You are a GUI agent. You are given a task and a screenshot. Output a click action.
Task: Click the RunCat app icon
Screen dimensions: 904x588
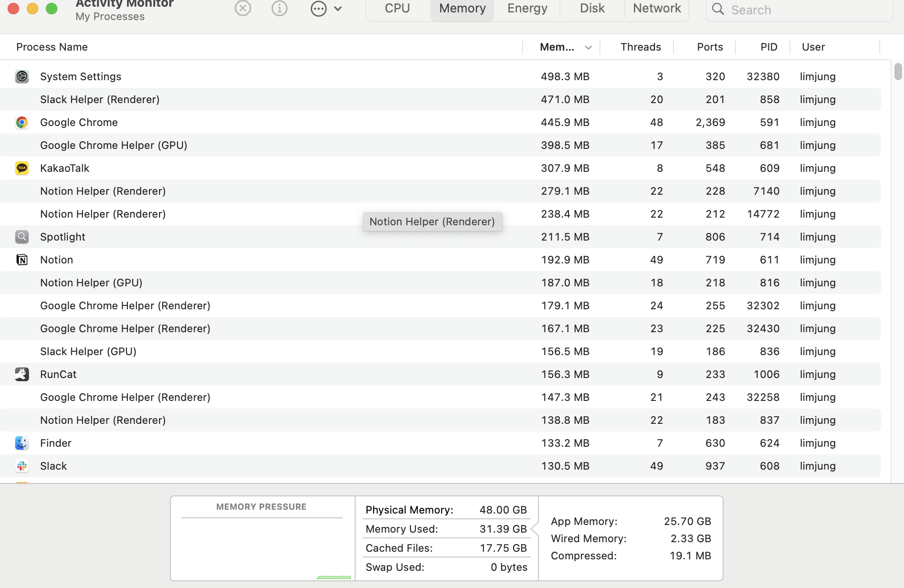click(x=22, y=374)
